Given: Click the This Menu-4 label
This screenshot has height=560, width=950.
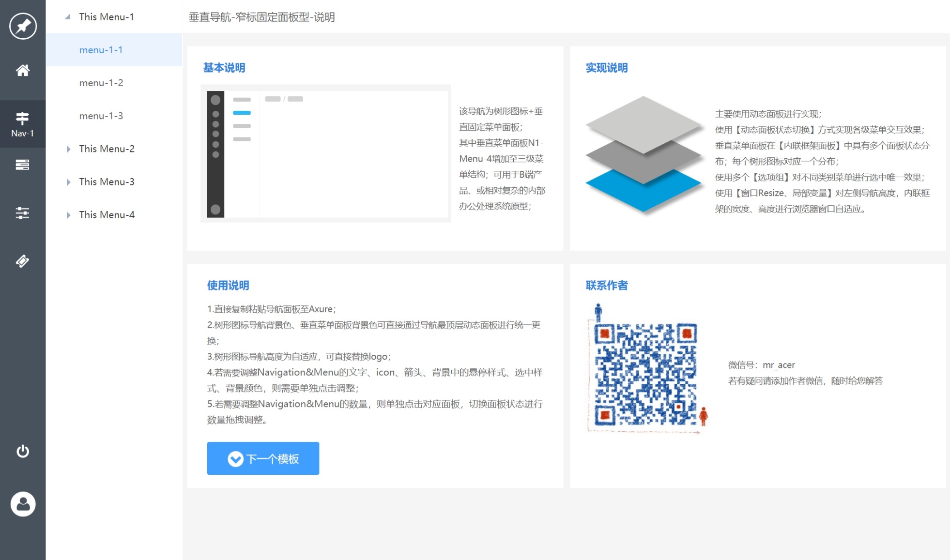Looking at the screenshot, I should (107, 215).
